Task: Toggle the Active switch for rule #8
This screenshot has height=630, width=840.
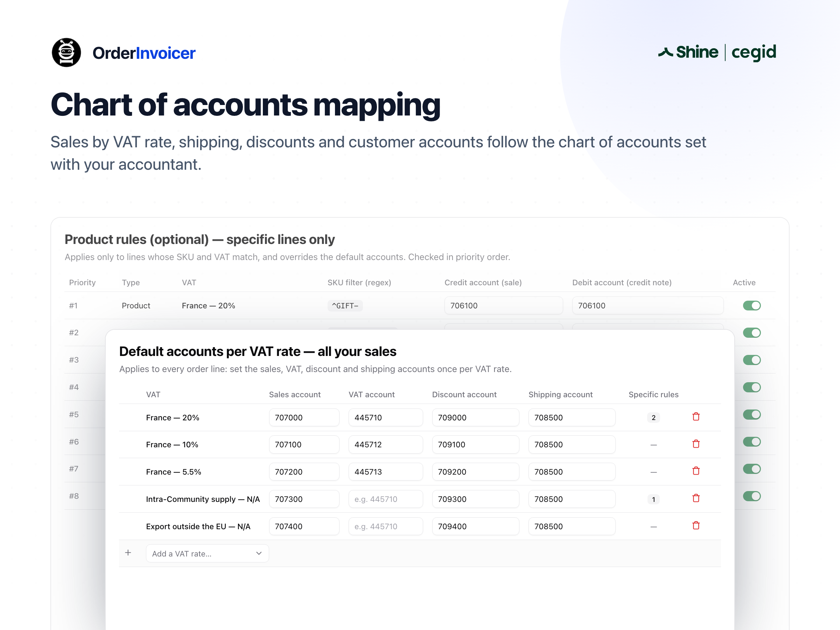Action: tap(752, 496)
